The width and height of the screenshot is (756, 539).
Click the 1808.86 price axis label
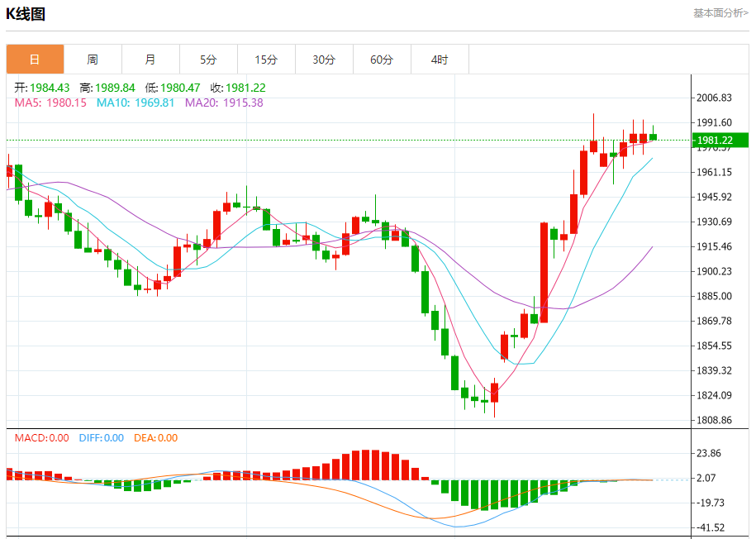(x=715, y=420)
